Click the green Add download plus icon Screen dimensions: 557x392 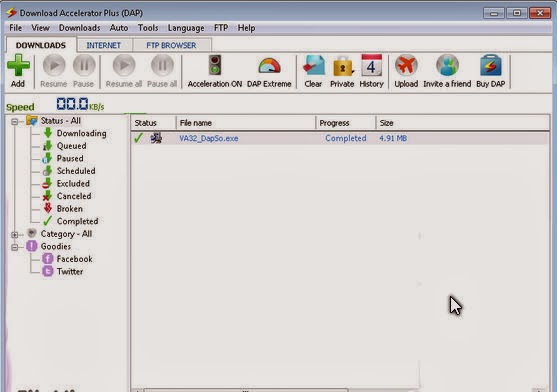[18, 65]
